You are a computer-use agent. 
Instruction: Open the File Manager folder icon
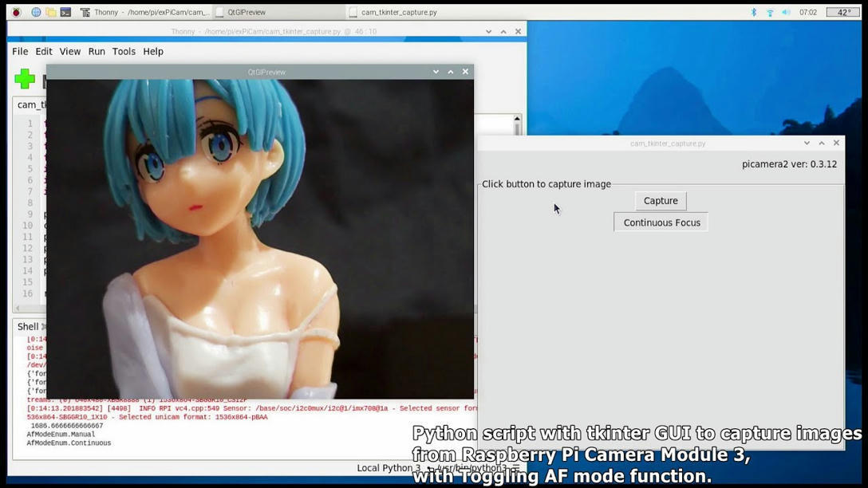click(51, 12)
